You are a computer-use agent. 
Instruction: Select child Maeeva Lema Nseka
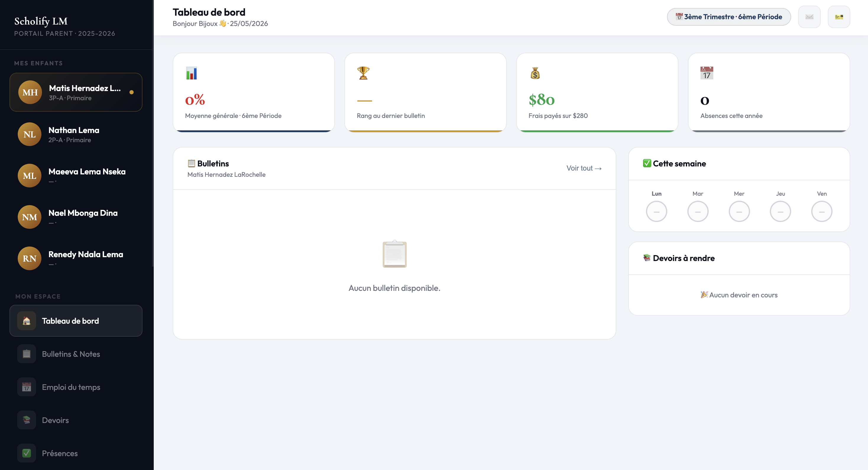(x=76, y=176)
